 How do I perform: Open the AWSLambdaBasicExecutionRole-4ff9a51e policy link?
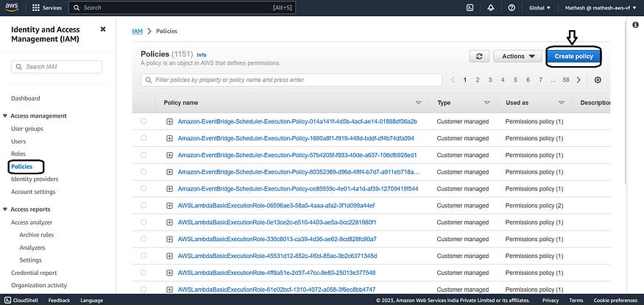[x=277, y=273]
